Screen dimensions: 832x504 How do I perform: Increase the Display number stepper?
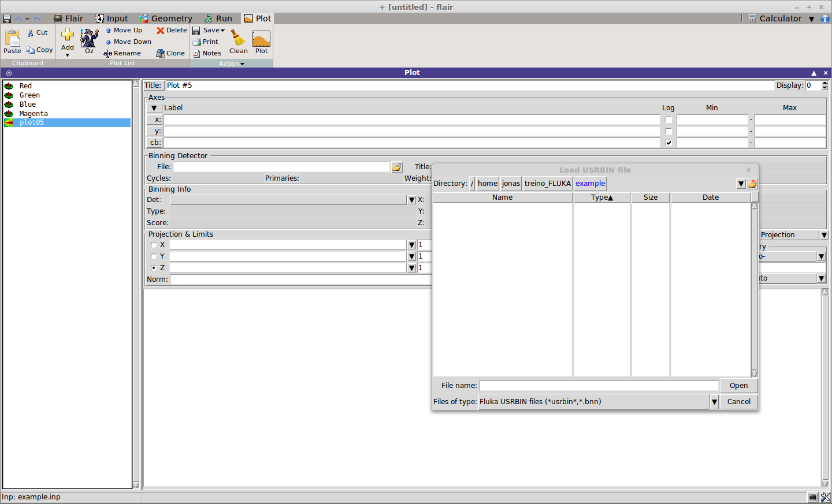(824, 83)
